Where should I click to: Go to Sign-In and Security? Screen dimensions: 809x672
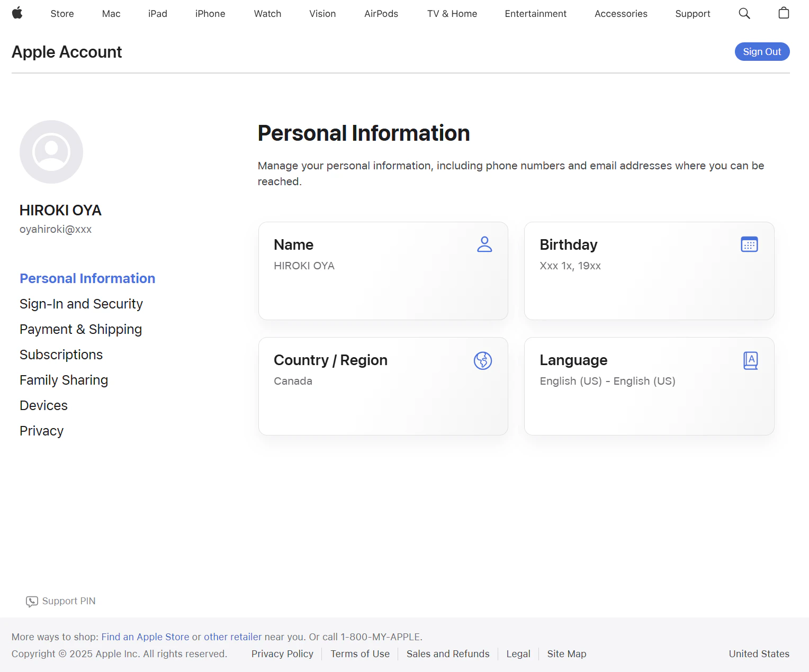(81, 304)
